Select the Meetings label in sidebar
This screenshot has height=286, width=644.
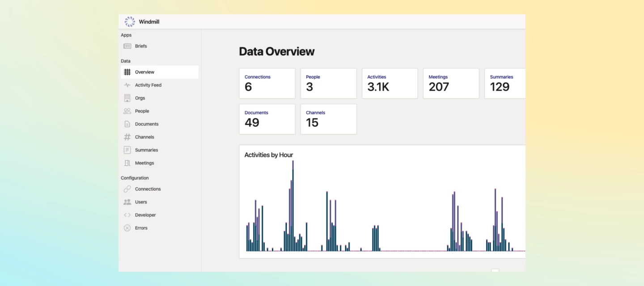pyautogui.click(x=144, y=163)
